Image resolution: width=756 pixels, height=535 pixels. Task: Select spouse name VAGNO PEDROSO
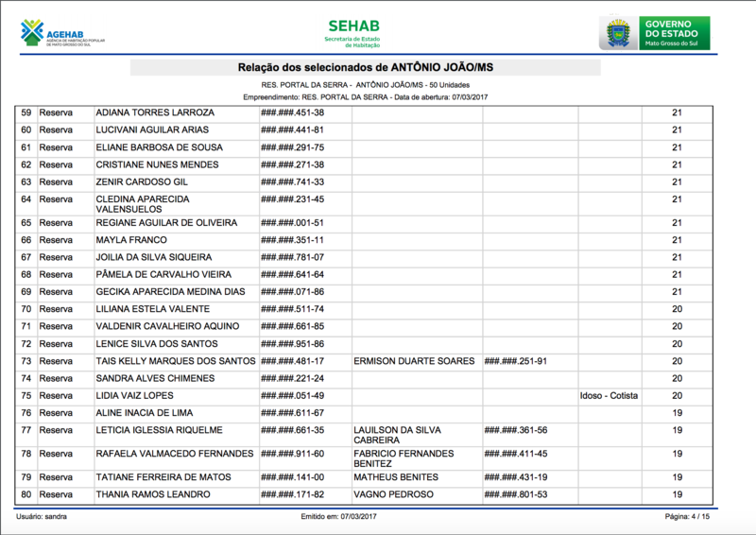(x=393, y=494)
